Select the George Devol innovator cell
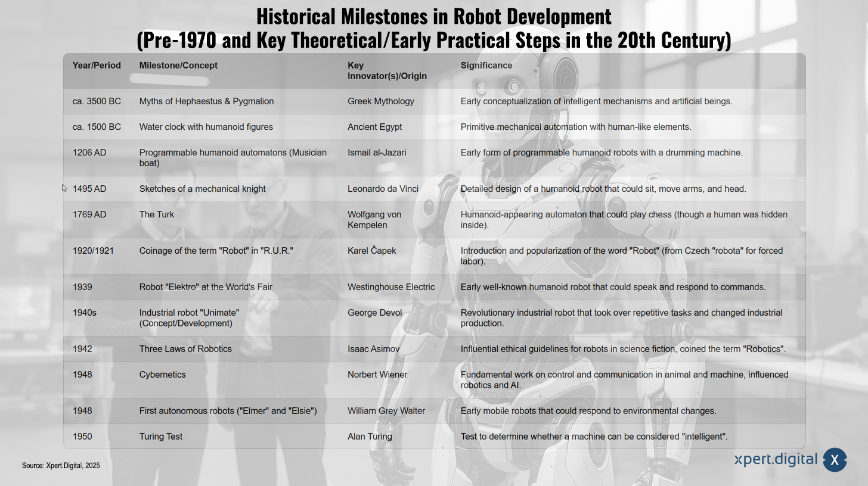The height and width of the screenshot is (486, 868). [x=375, y=313]
